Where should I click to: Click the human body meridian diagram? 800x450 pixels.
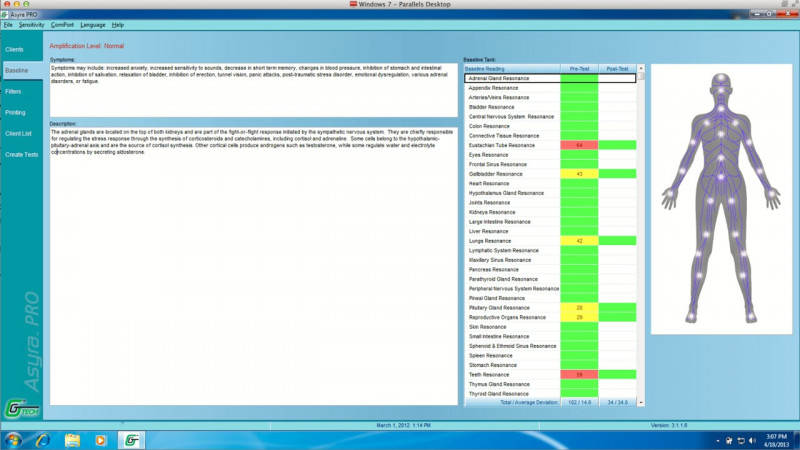tap(721, 199)
